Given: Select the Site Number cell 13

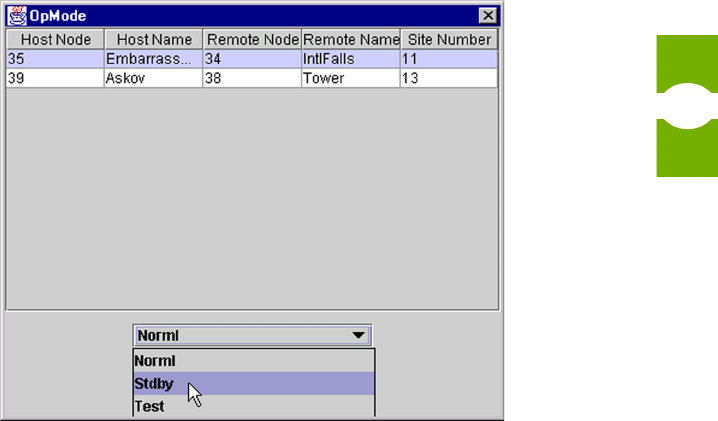Looking at the screenshot, I should coord(449,78).
